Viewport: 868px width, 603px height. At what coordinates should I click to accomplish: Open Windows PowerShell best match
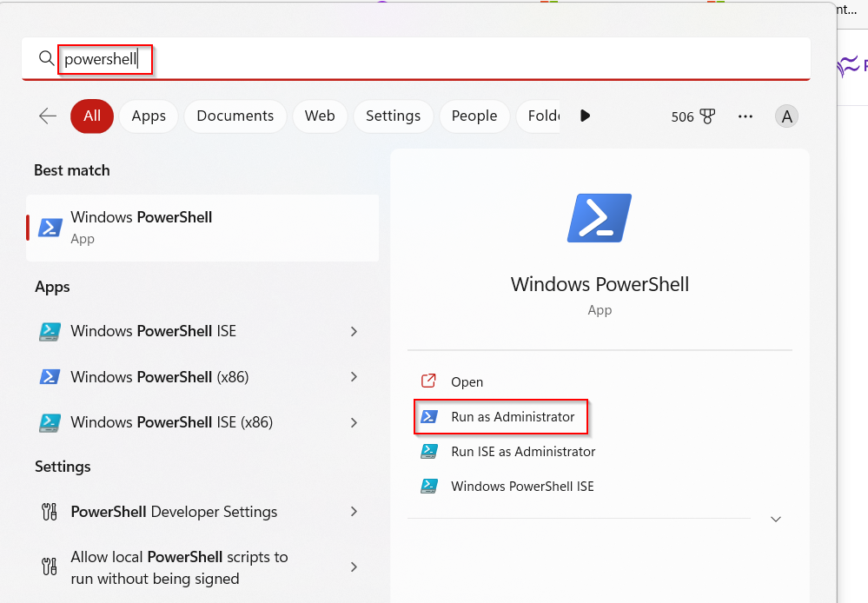(202, 228)
